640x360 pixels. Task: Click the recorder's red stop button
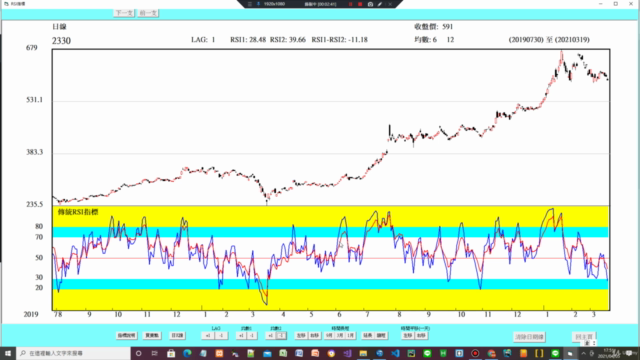coord(360,4)
